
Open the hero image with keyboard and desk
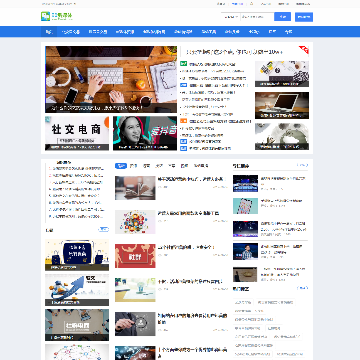[111, 79]
